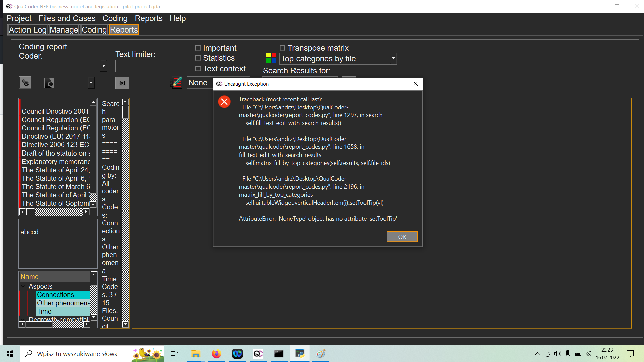Collapse the Aspects tree category
The width and height of the screenshot is (644, 362).
pos(23,286)
